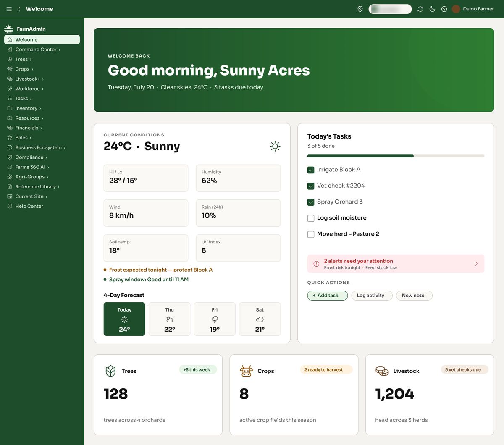This screenshot has height=445, width=504.
Task: Check Move herd – Pasture 2 task
Action: (x=311, y=234)
